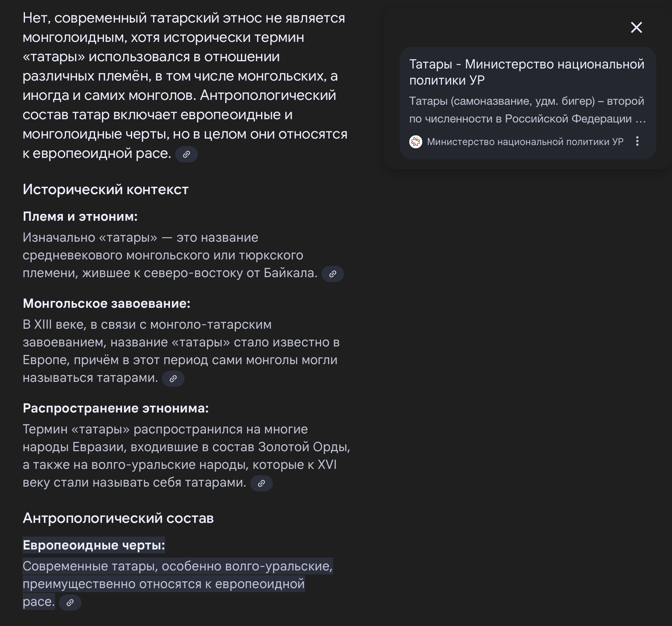Click the source card snippet about самоназвание

pyautogui.click(x=527, y=110)
